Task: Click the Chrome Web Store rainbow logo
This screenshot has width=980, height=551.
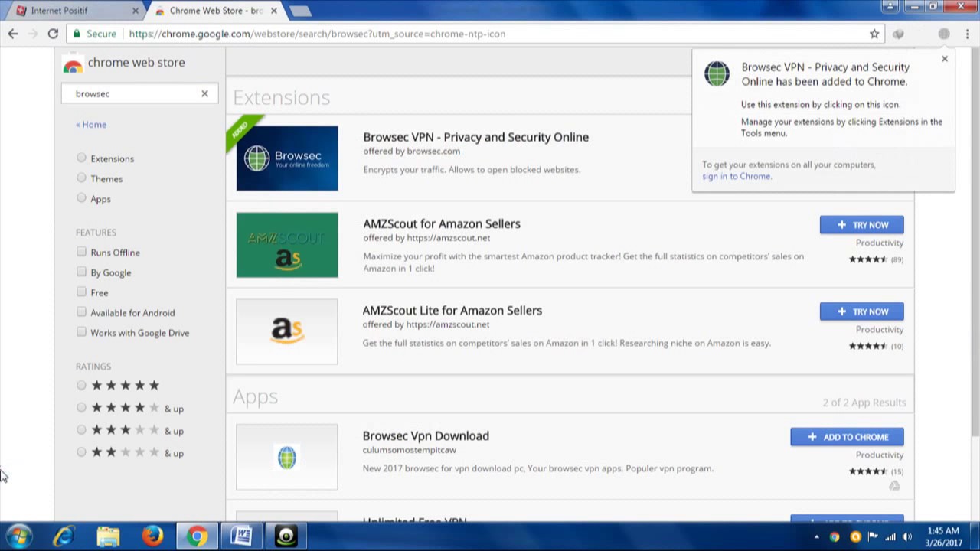Action: [73, 65]
